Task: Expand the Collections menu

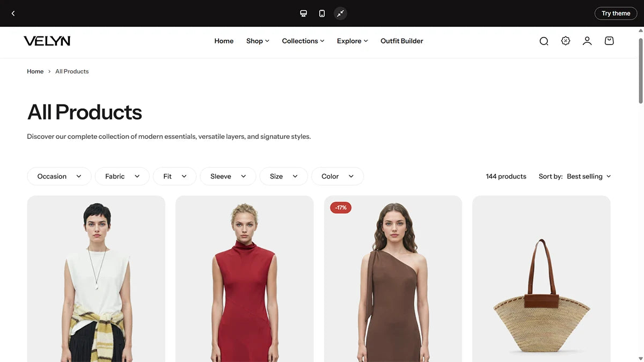Action: point(303,40)
